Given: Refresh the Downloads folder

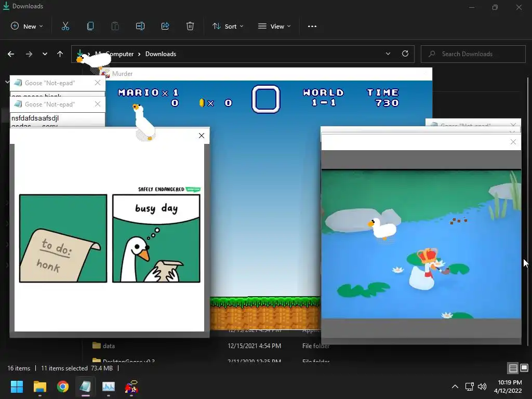Looking at the screenshot, I should pyautogui.click(x=405, y=54).
